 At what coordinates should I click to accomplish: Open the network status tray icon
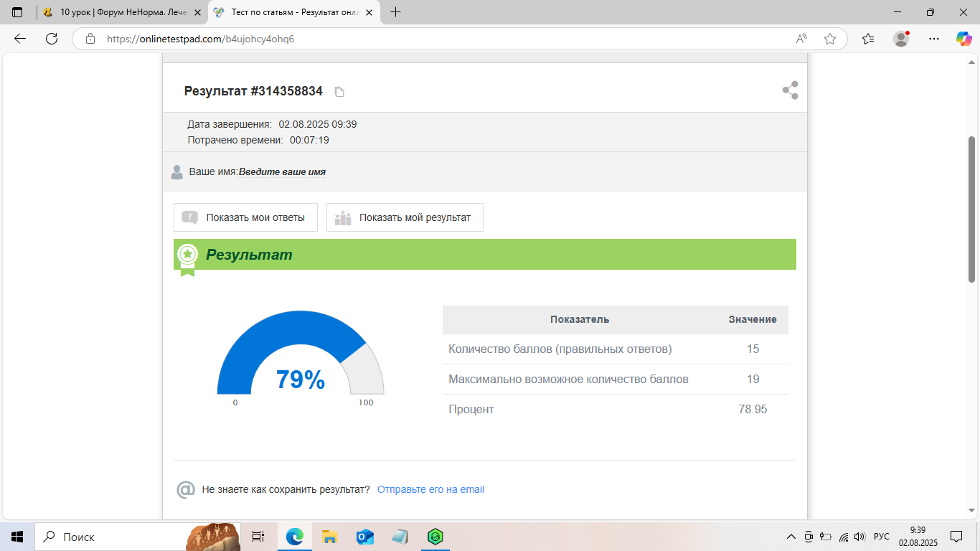pos(844,537)
